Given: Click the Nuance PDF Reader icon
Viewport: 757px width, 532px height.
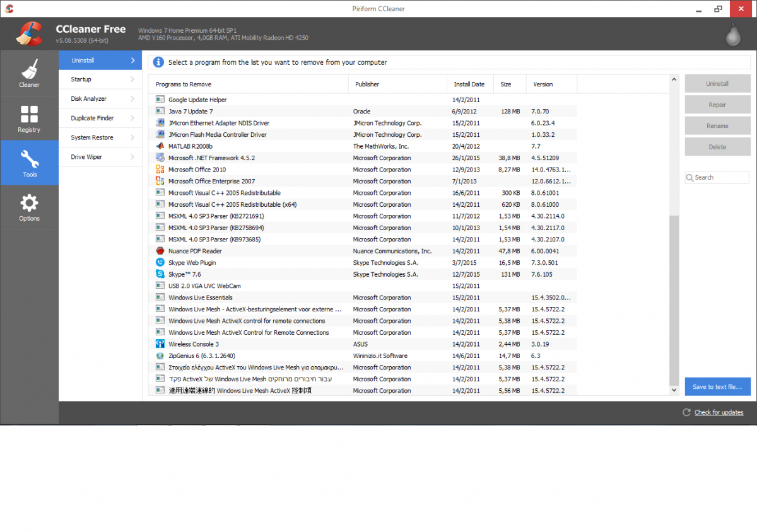Looking at the screenshot, I should point(160,251).
